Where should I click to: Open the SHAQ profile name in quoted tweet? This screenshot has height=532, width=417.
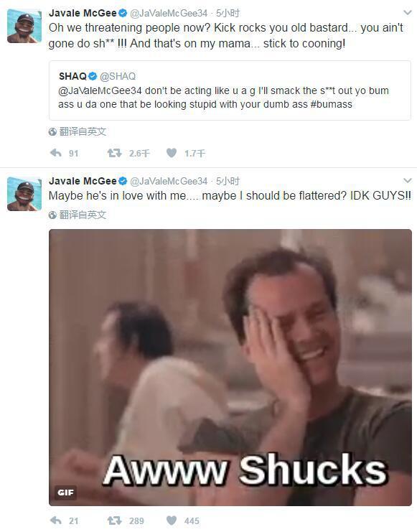tap(72, 76)
